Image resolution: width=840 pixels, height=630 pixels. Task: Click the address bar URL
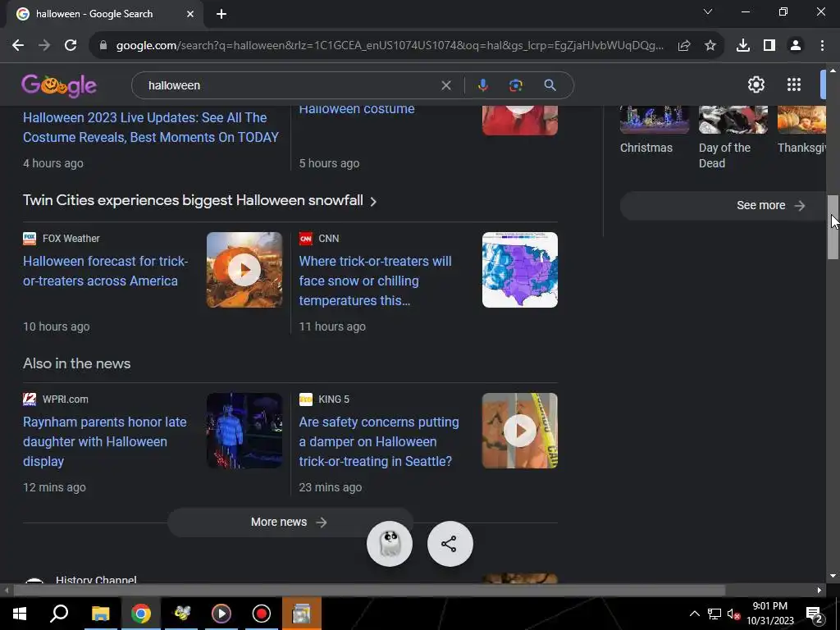tap(390, 46)
